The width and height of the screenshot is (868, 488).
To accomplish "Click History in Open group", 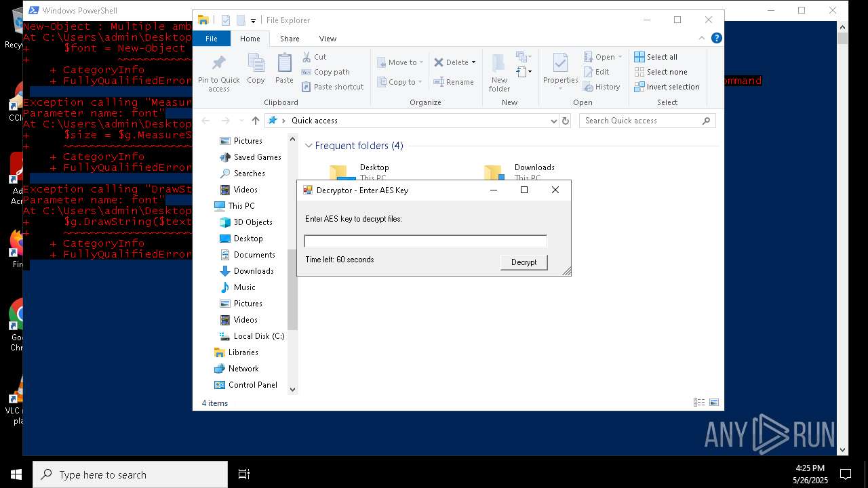I will tap(601, 87).
